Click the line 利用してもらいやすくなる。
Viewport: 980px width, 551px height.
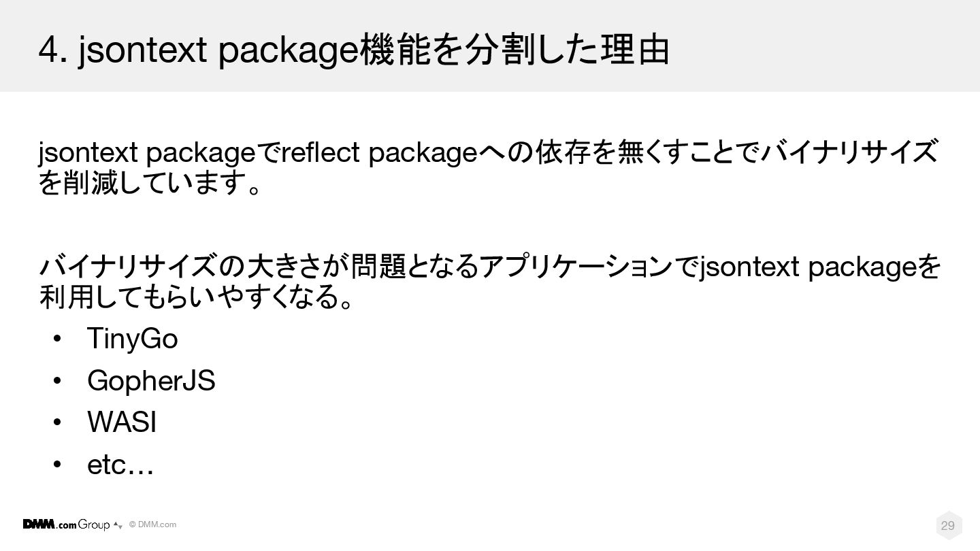[197, 297]
